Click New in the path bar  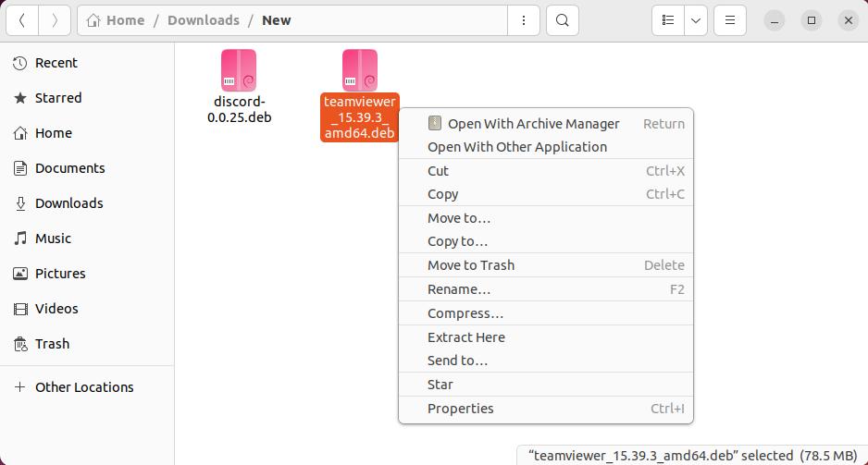tap(277, 20)
